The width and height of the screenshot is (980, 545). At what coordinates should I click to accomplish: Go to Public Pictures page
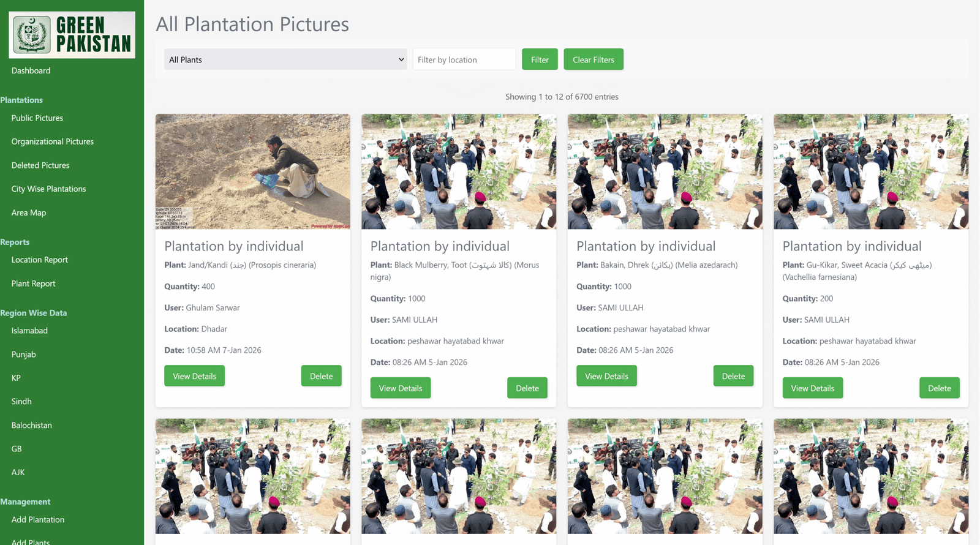click(37, 118)
